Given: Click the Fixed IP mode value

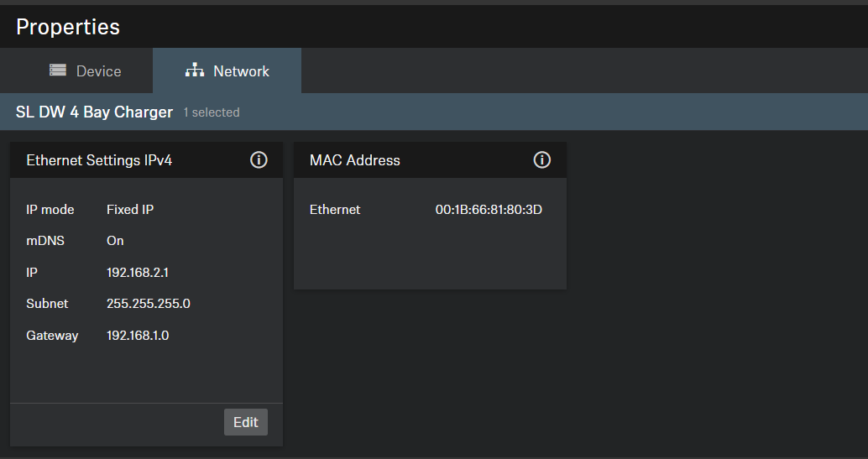Looking at the screenshot, I should (x=130, y=210).
